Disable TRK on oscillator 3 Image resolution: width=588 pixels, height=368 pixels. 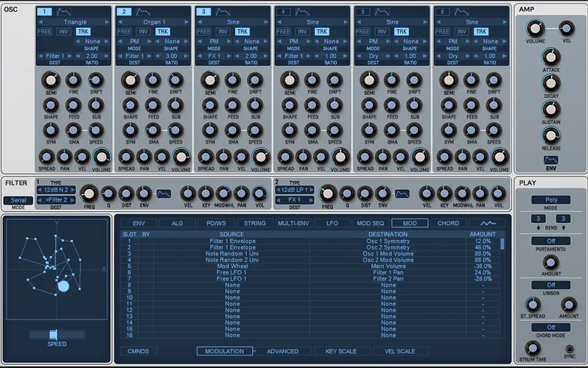point(242,32)
